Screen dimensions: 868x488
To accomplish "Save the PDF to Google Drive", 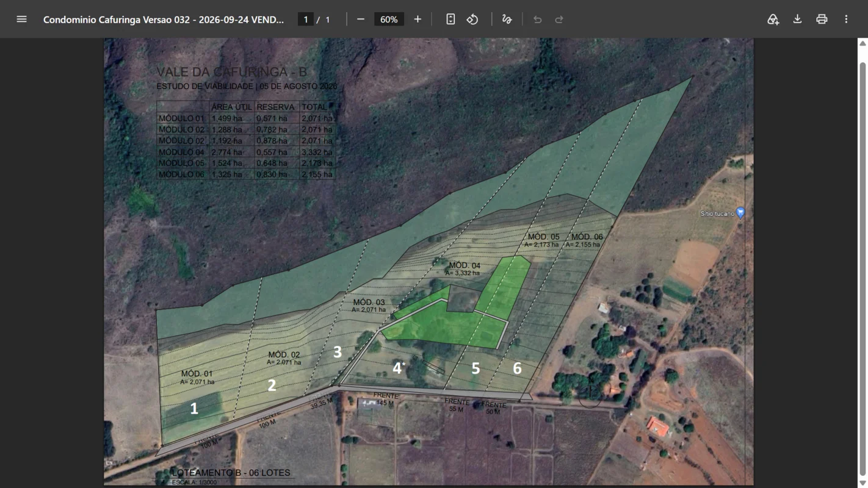I will tap(773, 20).
